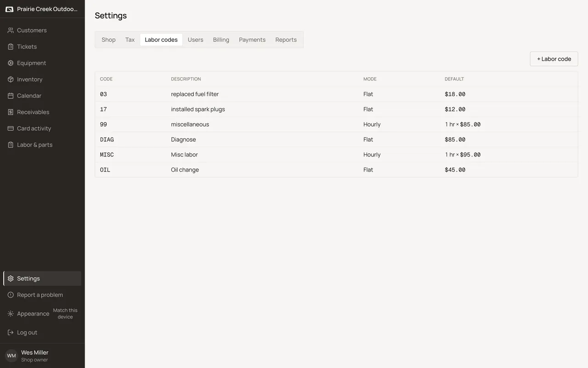The height and width of the screenshot is (368, 588).
Task: Click the Labor & parts clipboard icon
Action: pos(11,144)
